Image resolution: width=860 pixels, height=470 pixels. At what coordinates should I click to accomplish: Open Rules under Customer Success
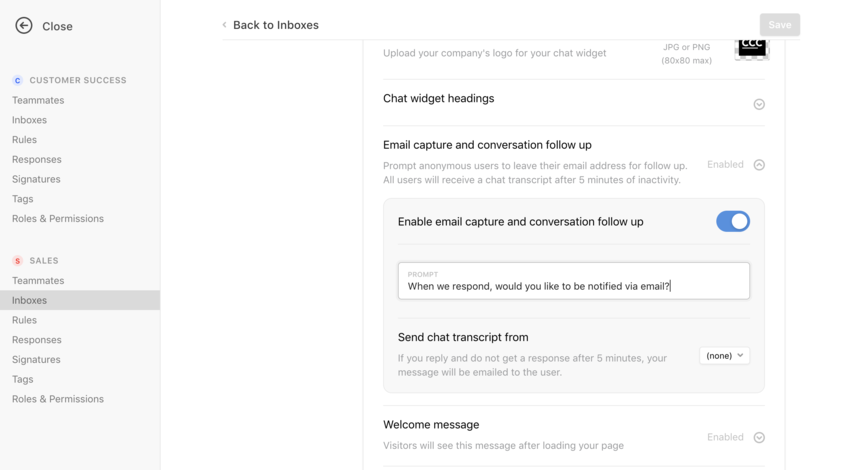click(24, 139)
